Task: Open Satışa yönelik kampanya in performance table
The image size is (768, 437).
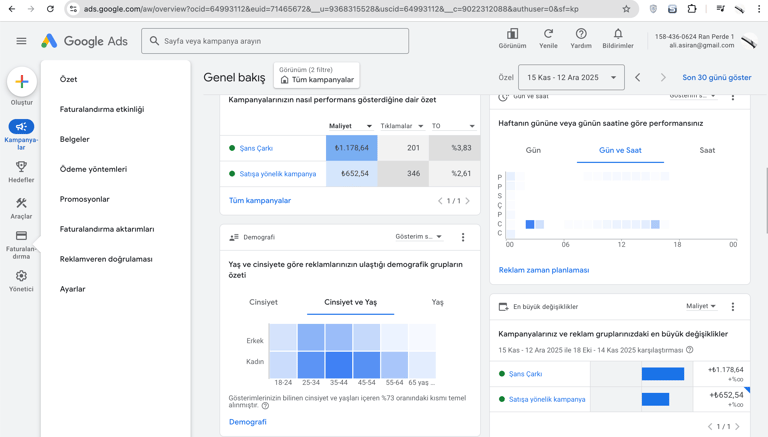Action: (x=278, y=173)
